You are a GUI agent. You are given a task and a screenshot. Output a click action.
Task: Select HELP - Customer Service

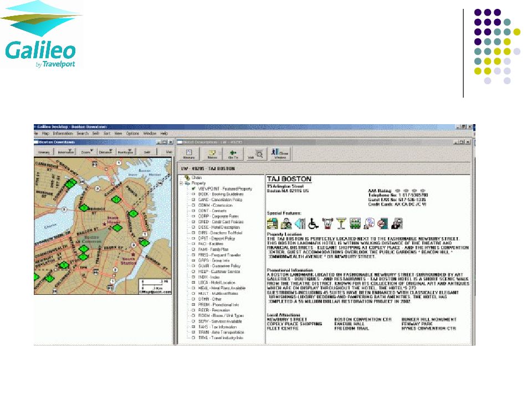pos(219,272)
